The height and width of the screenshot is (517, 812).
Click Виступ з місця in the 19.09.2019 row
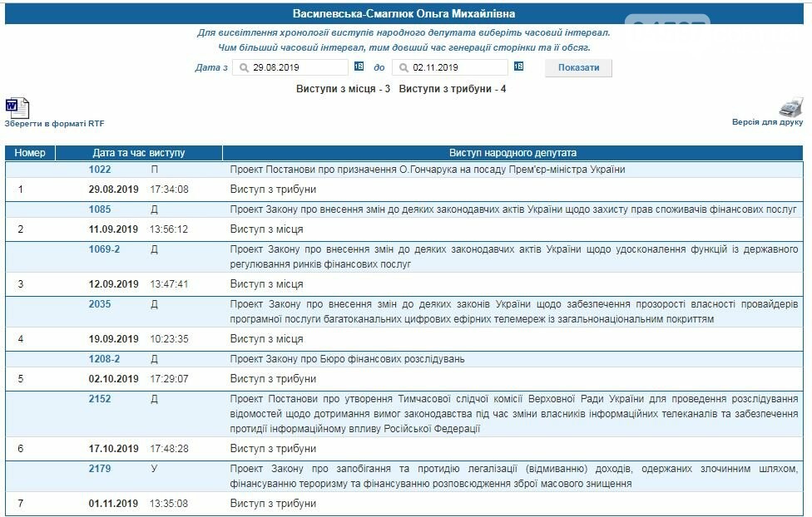point(267,339)
